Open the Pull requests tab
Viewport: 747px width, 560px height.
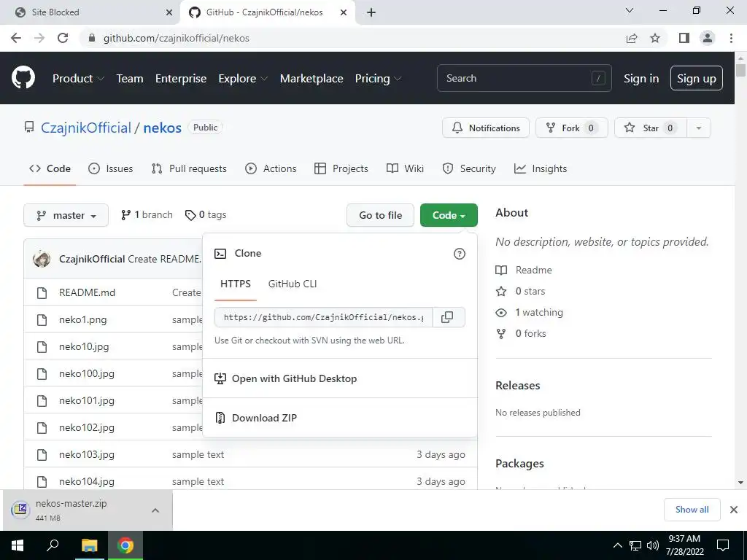(189, 168)
